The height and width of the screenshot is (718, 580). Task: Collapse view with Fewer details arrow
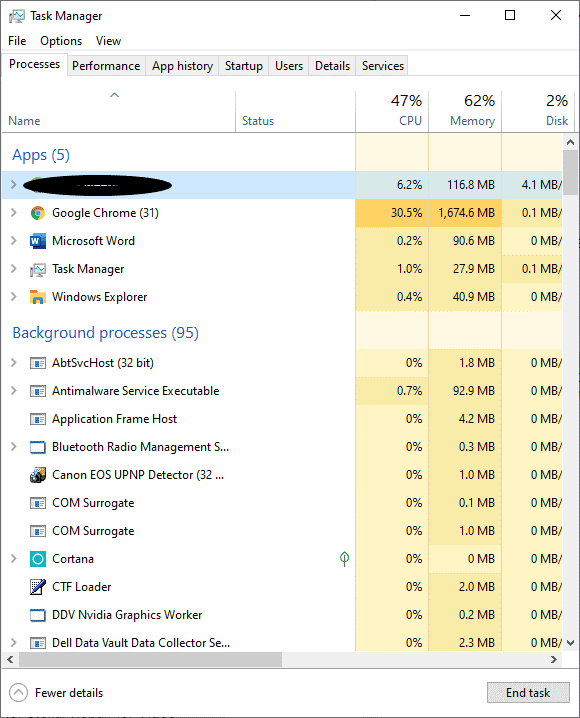click(18, 692)
